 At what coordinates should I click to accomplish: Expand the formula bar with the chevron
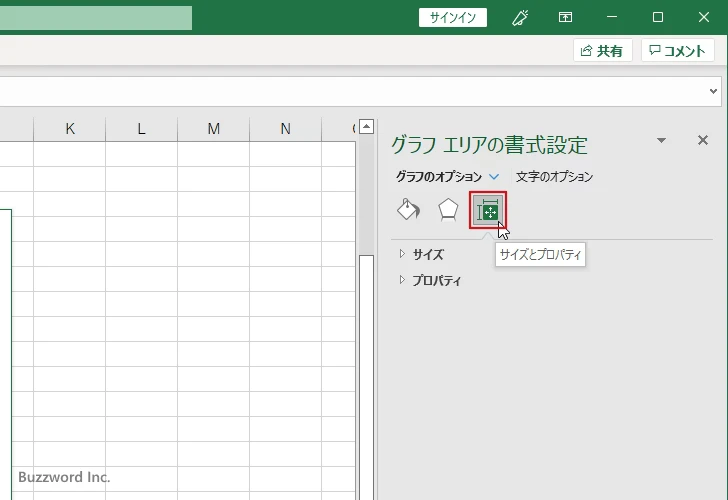713,91
